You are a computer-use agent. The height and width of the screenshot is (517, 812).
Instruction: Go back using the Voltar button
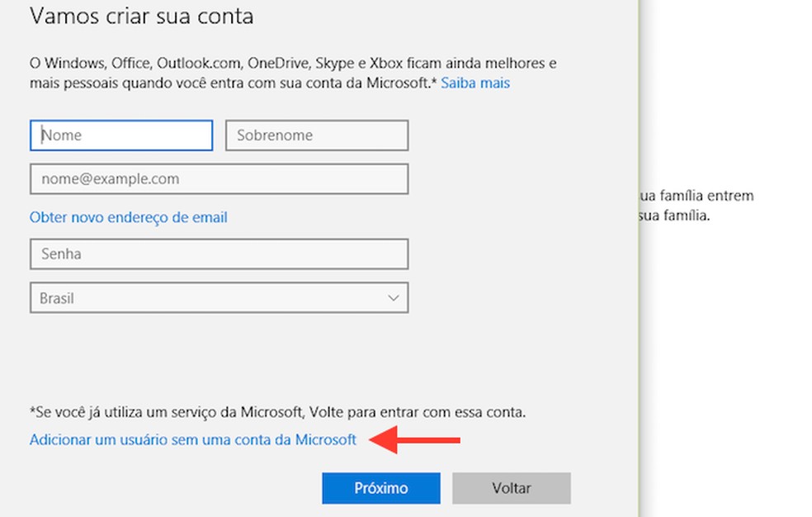[512, 488]
